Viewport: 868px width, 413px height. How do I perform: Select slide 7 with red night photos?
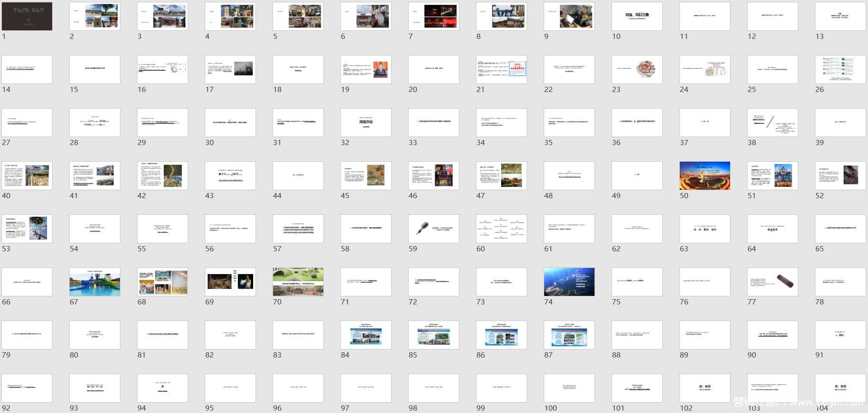pos(434,16)
